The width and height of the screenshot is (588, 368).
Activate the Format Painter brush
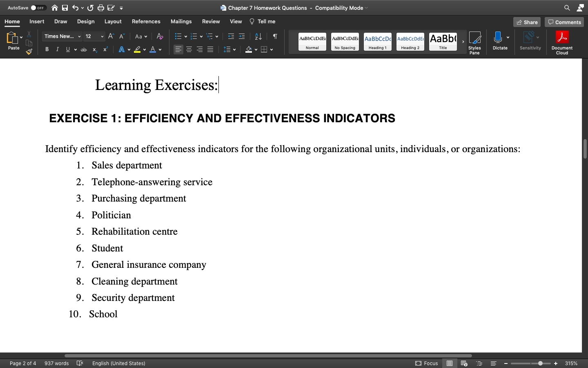[29, 52]
